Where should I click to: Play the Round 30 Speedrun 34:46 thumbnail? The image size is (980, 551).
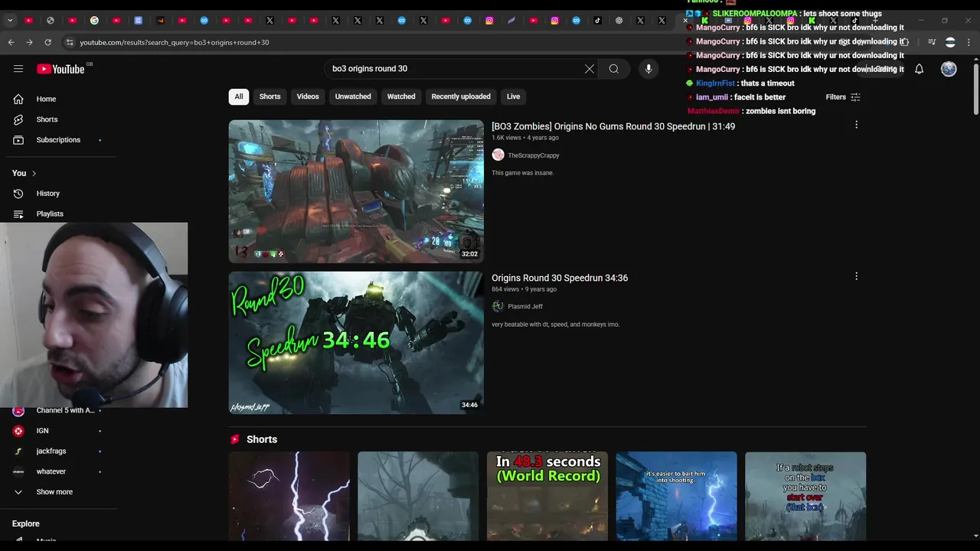pyautogui.click(x=356, y=343)
